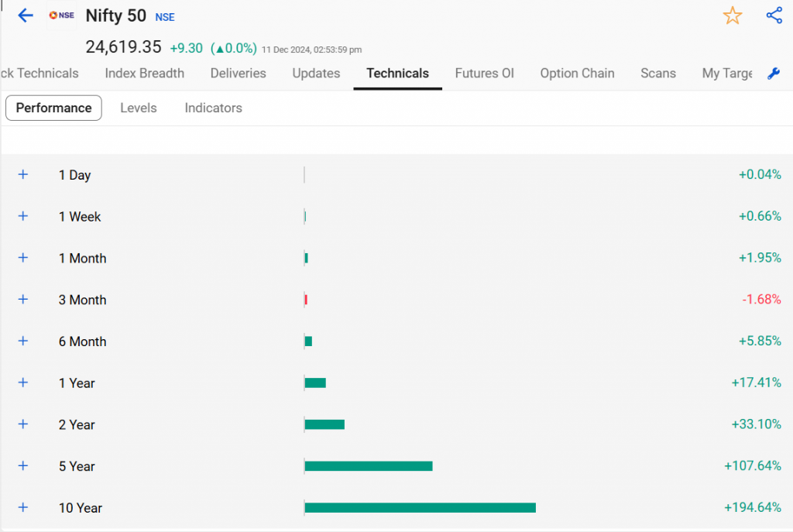This screenshot has width=793, height=532.
Task: Switch to the Futures OI tab
Action: click(485, 74)
